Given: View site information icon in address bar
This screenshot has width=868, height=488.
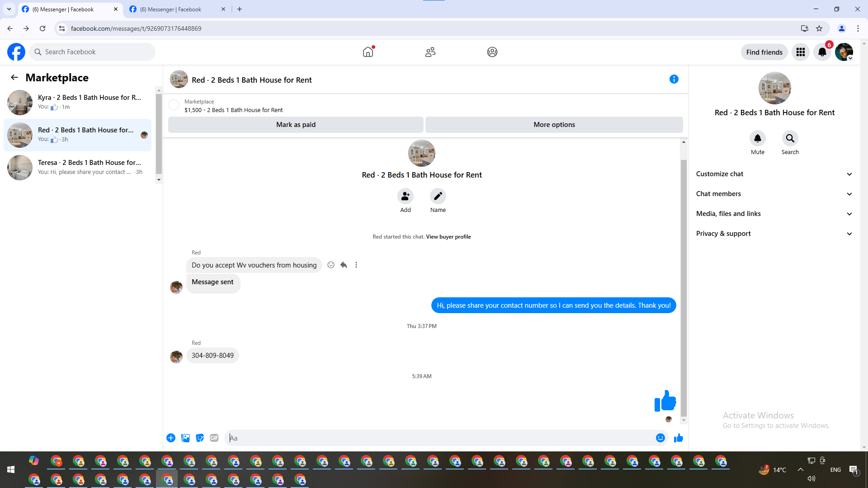Looking at the screenshot, I should [62, 28].
